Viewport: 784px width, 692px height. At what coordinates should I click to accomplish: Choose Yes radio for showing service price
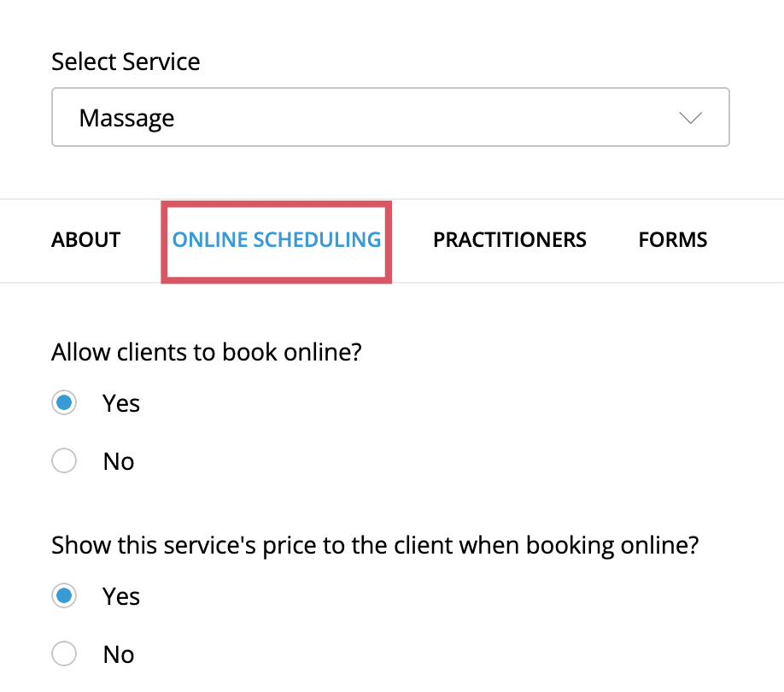pos(64,595)
